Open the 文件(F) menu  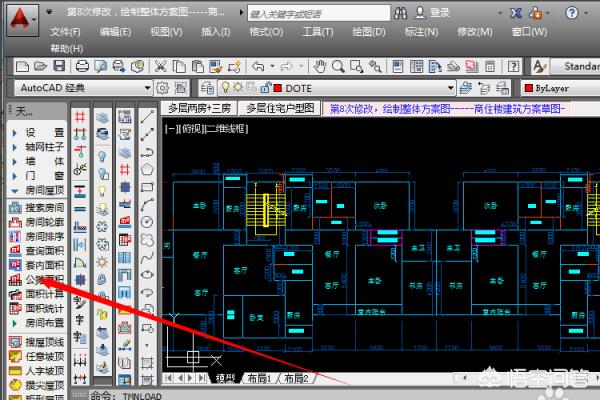[65, 32]
